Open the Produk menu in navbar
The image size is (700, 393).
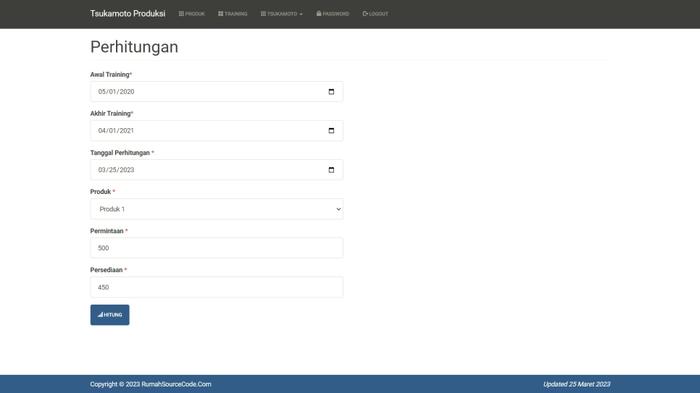192,14
